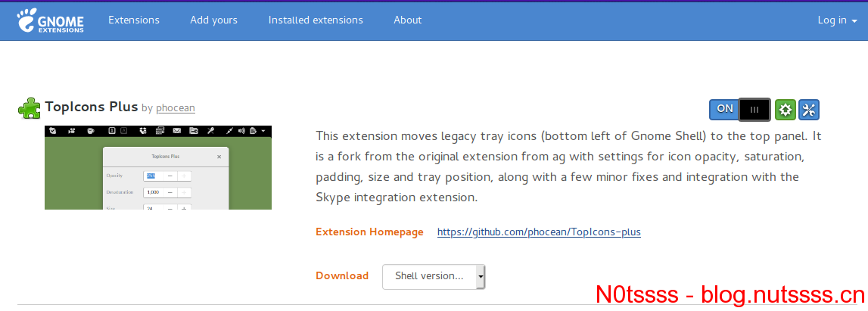
Task: Click the green puzzle piece extension icon
Action: coord(29,108)
